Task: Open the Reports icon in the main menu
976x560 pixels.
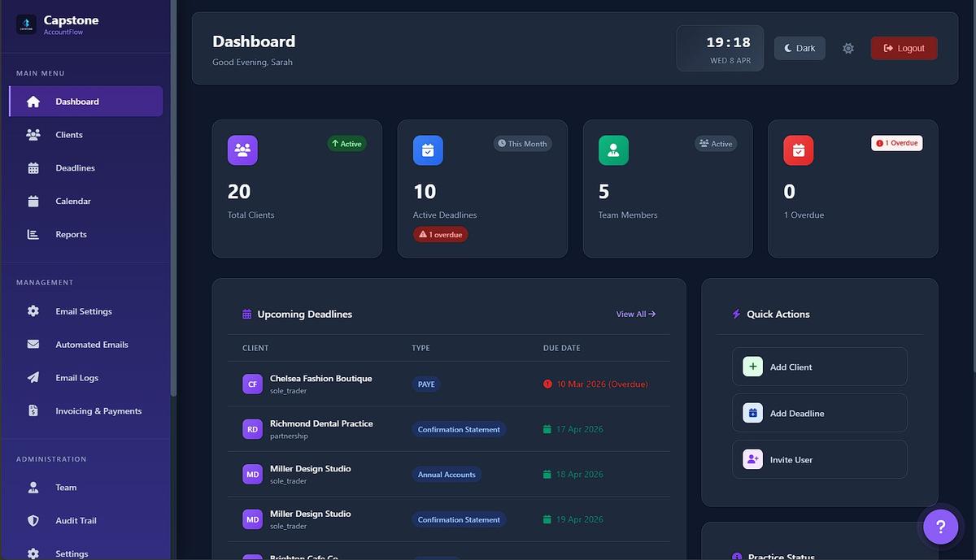Action: tap(31, 234)
